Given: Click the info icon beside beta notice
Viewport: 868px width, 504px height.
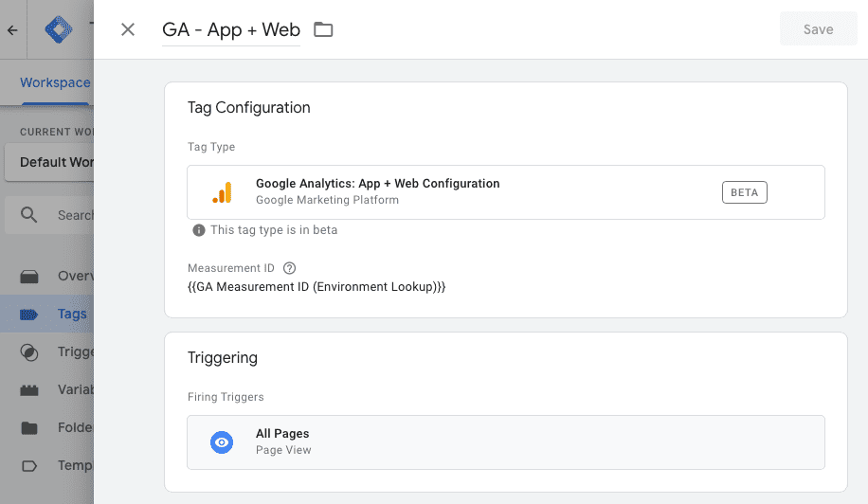Looking at the screenshot, I should tap(198, 230).
